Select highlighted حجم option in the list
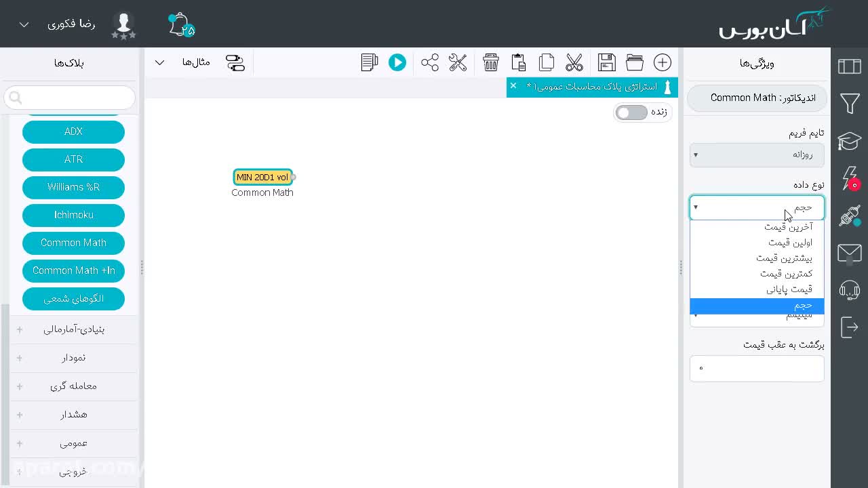This screenshot has width=868, height=488. point(757,306)
